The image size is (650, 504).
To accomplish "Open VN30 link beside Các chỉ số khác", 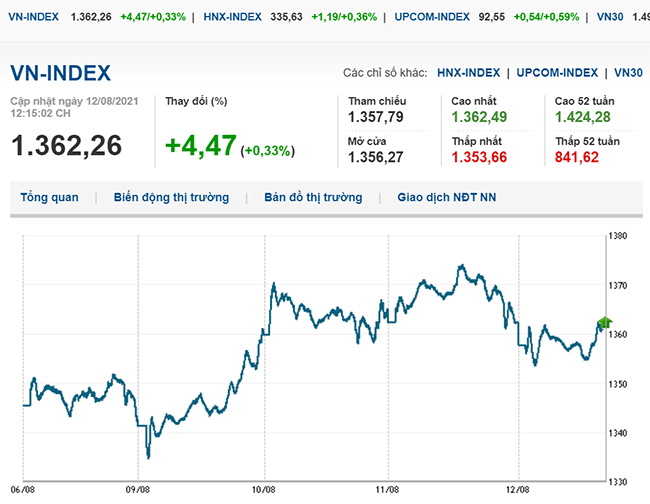I will 628,73.
